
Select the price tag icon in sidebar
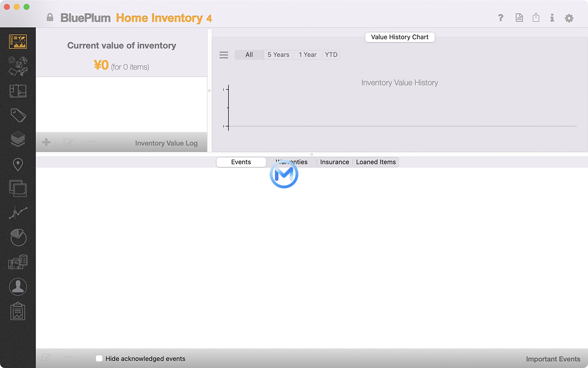click(18, 115)
